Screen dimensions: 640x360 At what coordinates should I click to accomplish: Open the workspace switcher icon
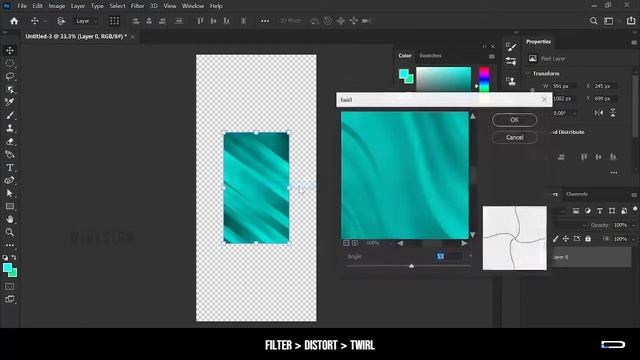click(x=609, y=21)
